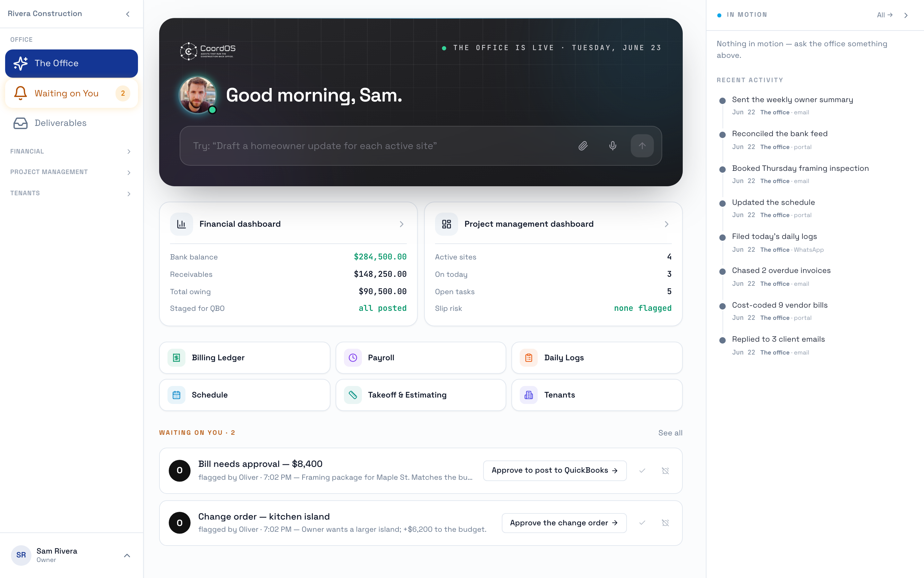
Task: Click the Project management grid icon
Action: tap(446, 224)
